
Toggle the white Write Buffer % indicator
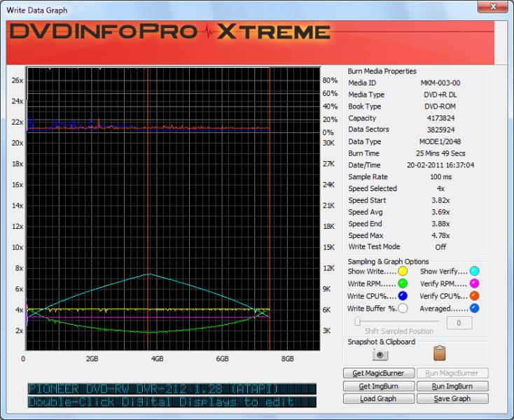pyautogui.click(x=403, y=308)
